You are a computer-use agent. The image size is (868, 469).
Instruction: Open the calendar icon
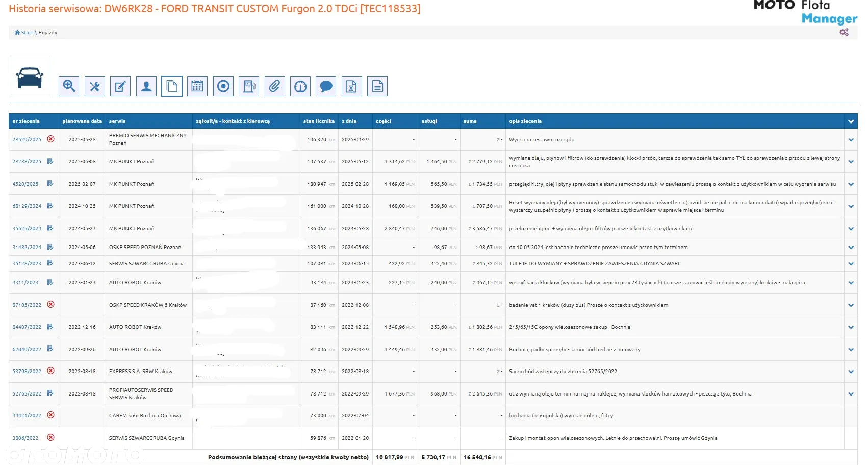coord(197,86)
